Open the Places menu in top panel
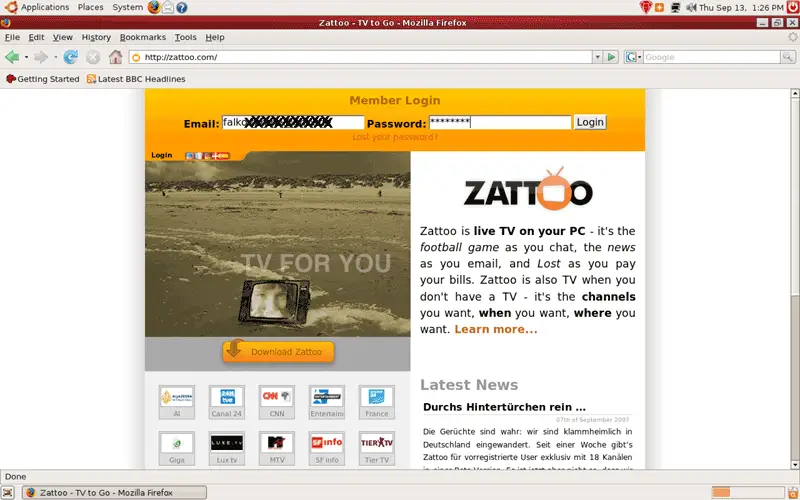Image resolution: width=800 pixels, height=500 pixels. point(90,7)
